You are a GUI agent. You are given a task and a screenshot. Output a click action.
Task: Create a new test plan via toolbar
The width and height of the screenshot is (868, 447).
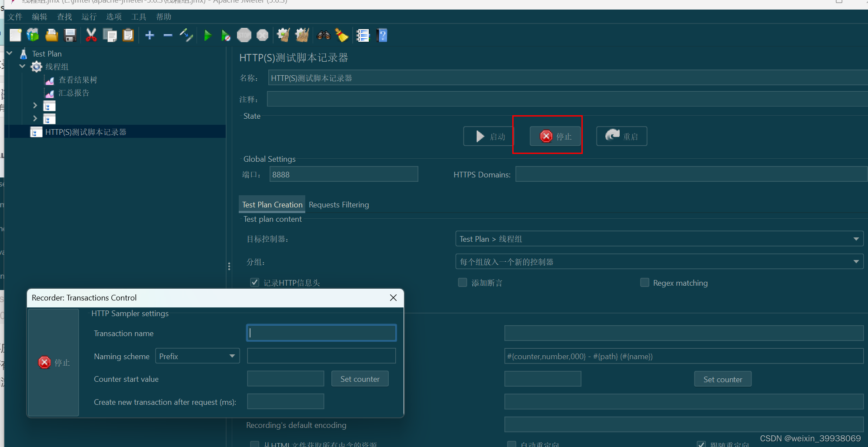coord(16,35)
